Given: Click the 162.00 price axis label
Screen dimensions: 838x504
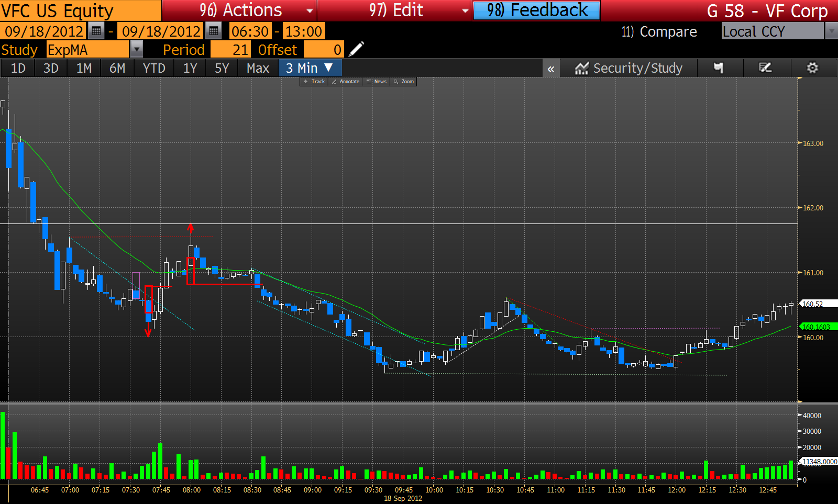Looking at the screenshot, I should pos(813,208).
